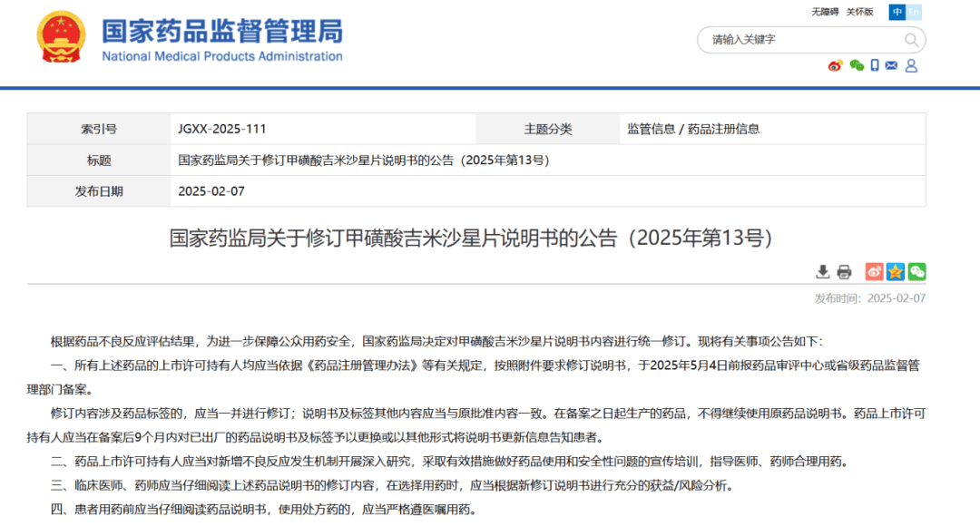Click the 2025-02-07 date in table
This screenshot has width=980, height=526.
coord(211,191)
